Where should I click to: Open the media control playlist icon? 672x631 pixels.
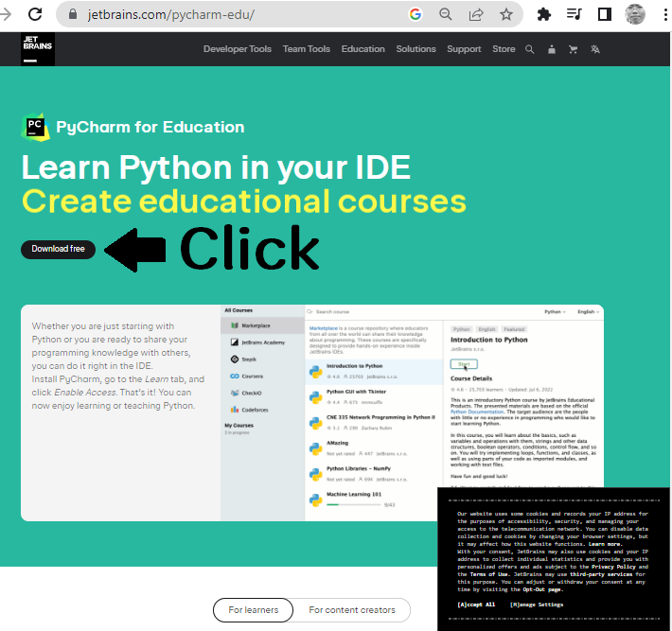574,14
